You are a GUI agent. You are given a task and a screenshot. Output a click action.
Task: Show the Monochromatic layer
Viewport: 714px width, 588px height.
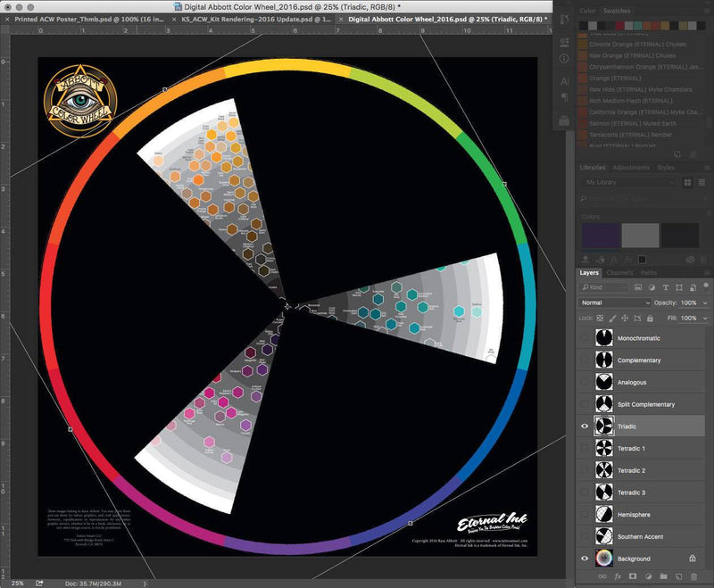[585, 339]
